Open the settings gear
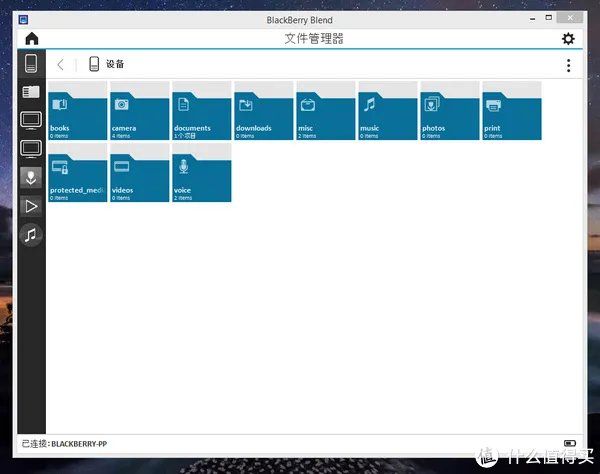This screenshot has width=600, height=474. pos(568,39)
